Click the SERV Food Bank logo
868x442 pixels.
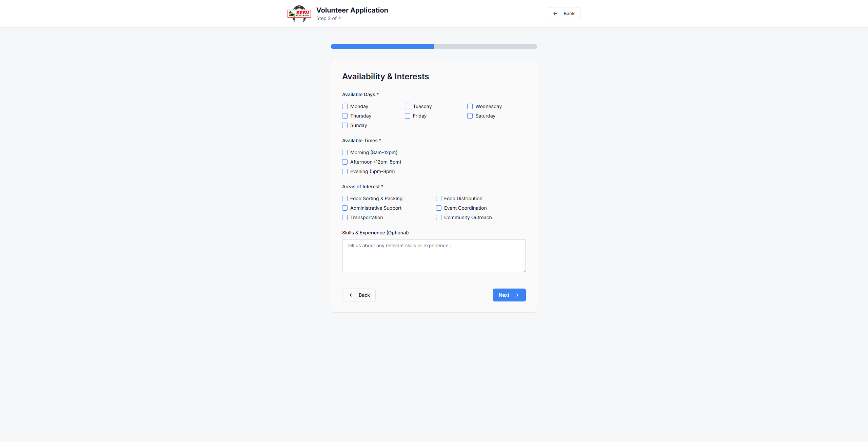click(x=299, y=14)
